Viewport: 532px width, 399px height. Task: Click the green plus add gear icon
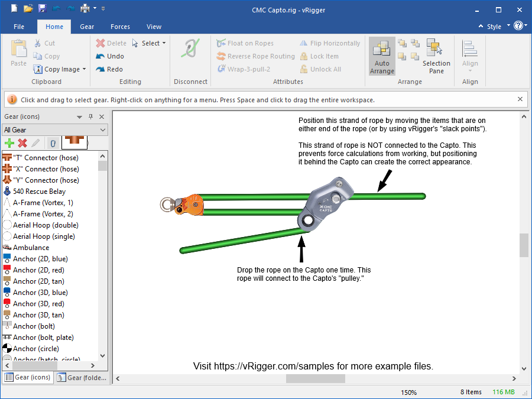9,143
